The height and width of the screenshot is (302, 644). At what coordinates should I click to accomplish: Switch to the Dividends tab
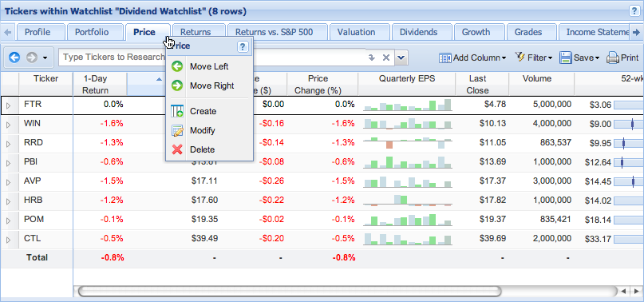pos(418,32)
